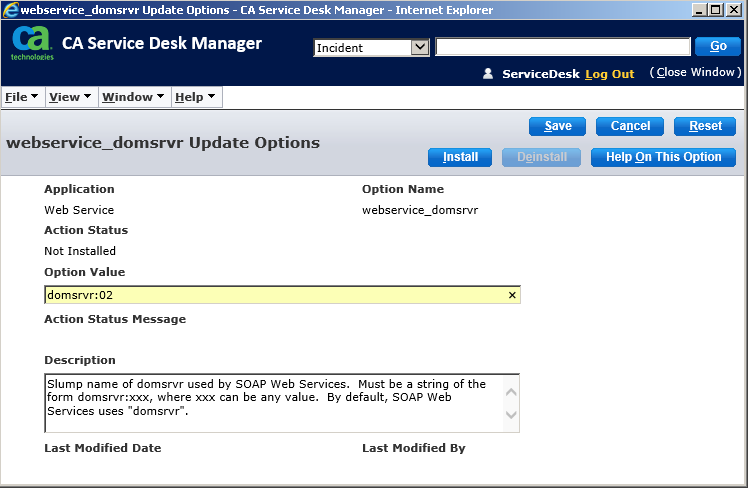Install the webservice_domsrvr option

[x=460, y=157]
